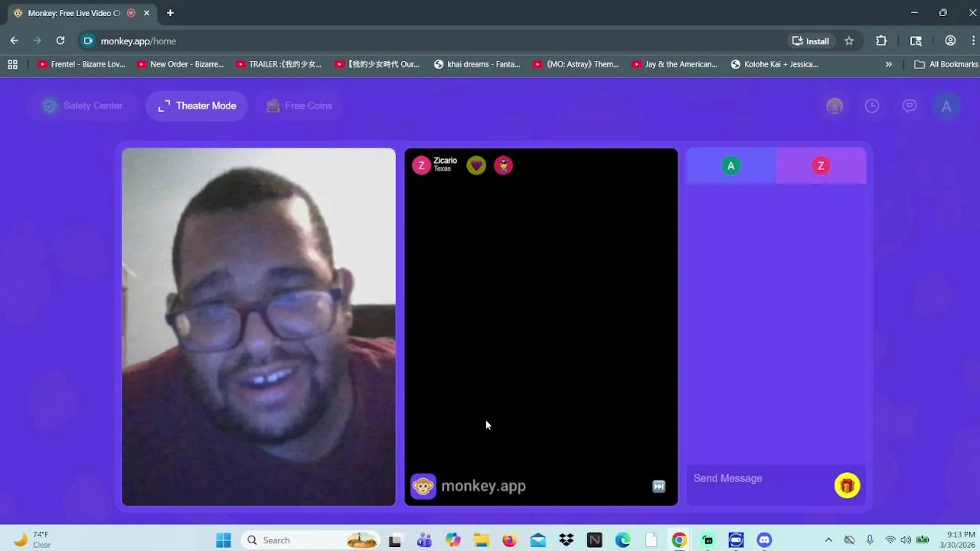
Task: Click the monkey.app logo icon on video
Action: coord(423,486)
